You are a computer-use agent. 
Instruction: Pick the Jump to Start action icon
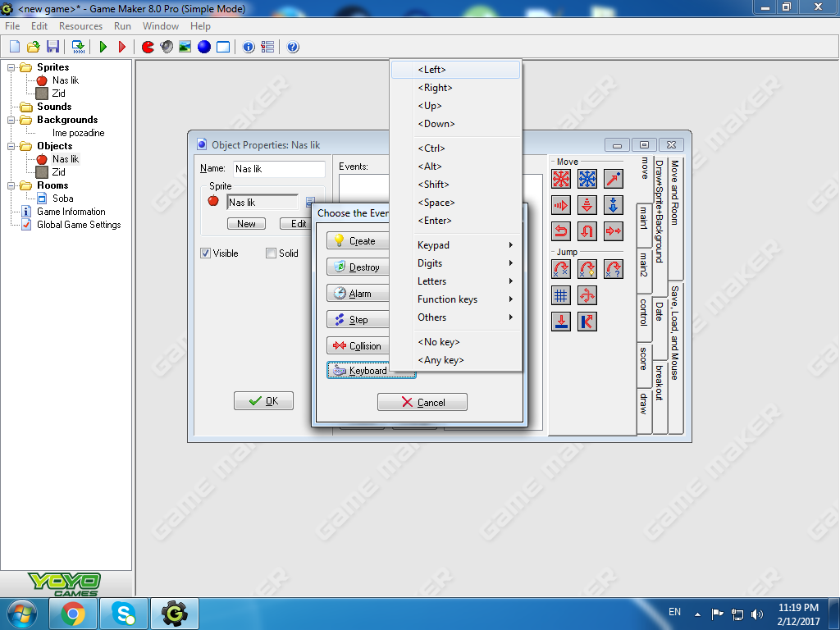[587, 269]
